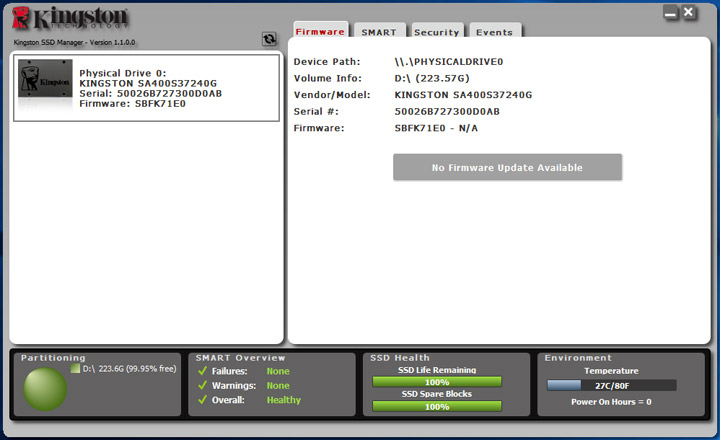The width and height of the screenshot is (720, 440).
Task: Click the Warnings green checkmark icon
Action: point(202,385)
